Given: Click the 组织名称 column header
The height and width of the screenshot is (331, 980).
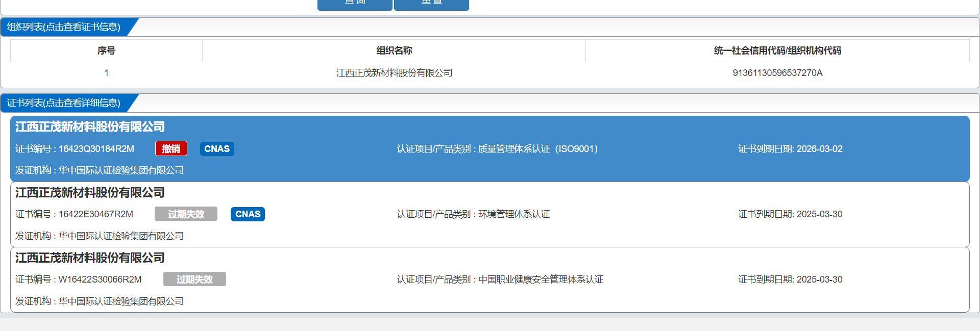Looking at the screenshot, I should coord(394,50).
